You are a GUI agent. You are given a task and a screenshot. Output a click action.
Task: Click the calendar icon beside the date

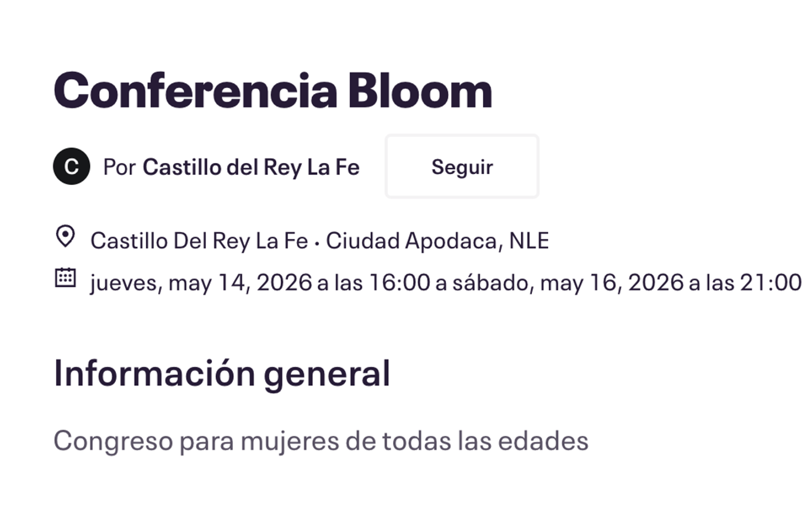click(65, 278)
